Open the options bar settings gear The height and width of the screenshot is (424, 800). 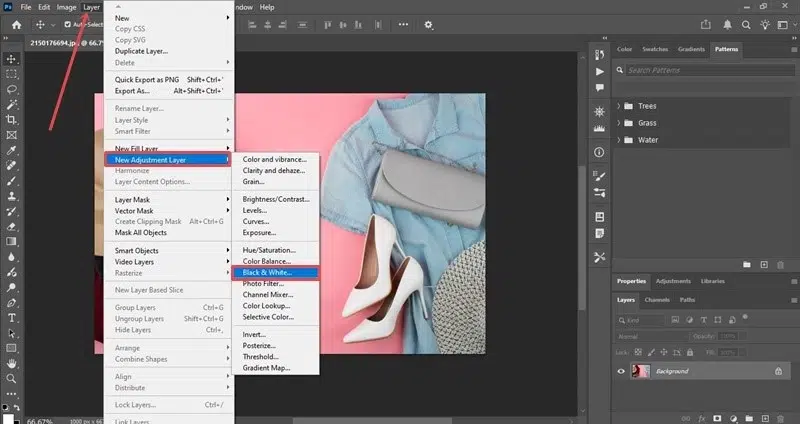429,24
